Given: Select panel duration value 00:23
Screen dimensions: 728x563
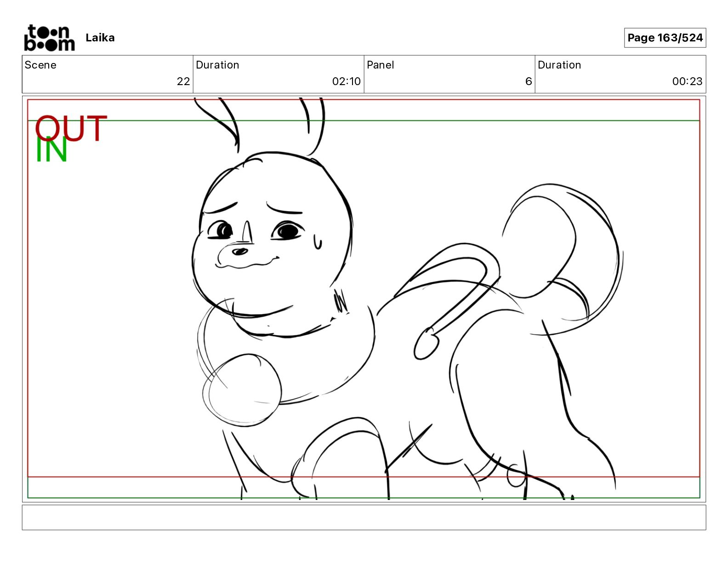Looking at the screenshot, I should point(687,81).
